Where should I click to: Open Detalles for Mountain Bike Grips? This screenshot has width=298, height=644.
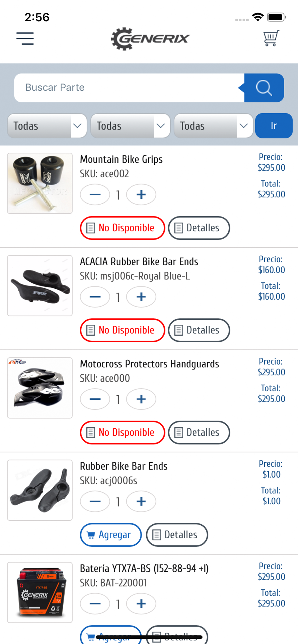tap(199, 228)
